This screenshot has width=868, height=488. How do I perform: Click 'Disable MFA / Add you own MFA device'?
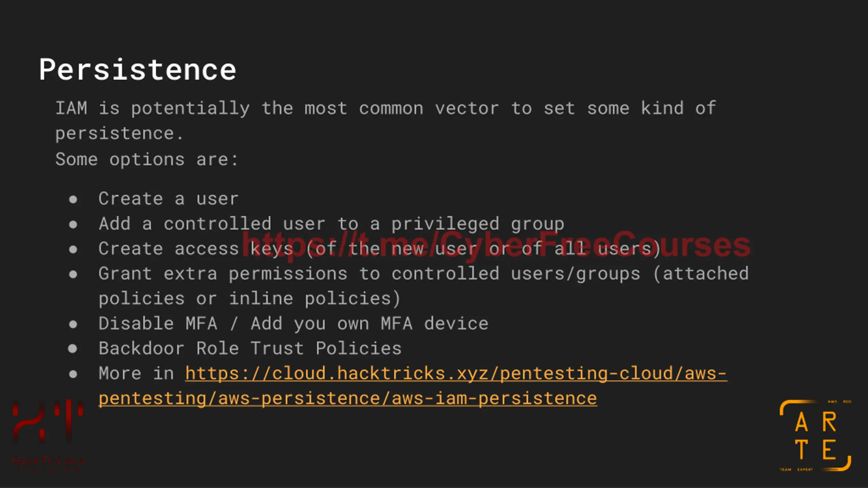[293, 324]
